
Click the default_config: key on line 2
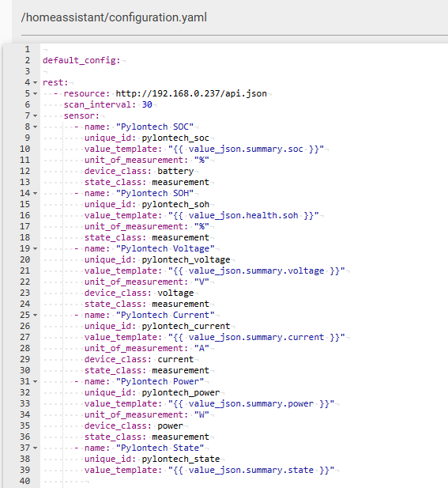pyautogui.click(x=81, y=60)
